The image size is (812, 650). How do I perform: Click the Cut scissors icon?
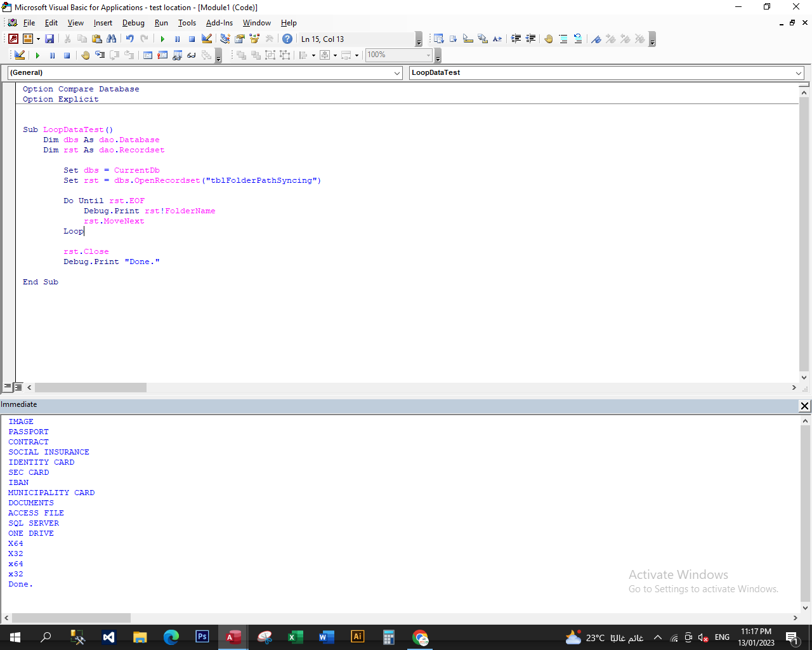pyautogui.click(x=67, y=39)
